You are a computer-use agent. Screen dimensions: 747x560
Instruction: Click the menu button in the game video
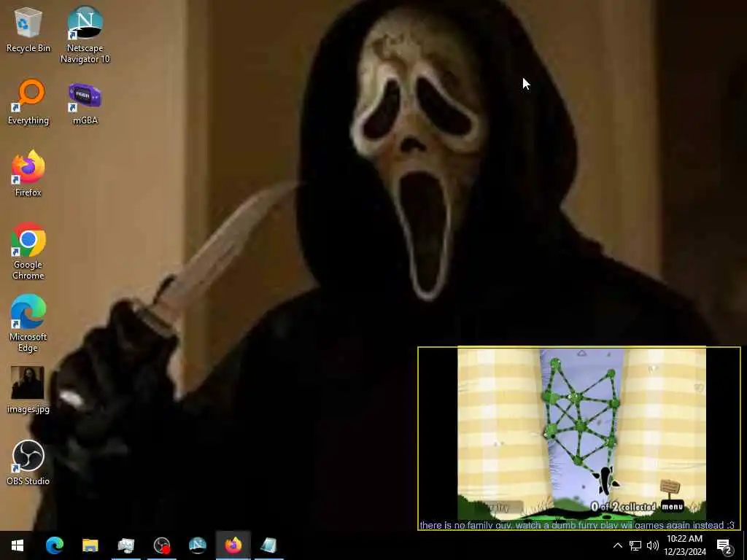(672, 506)
